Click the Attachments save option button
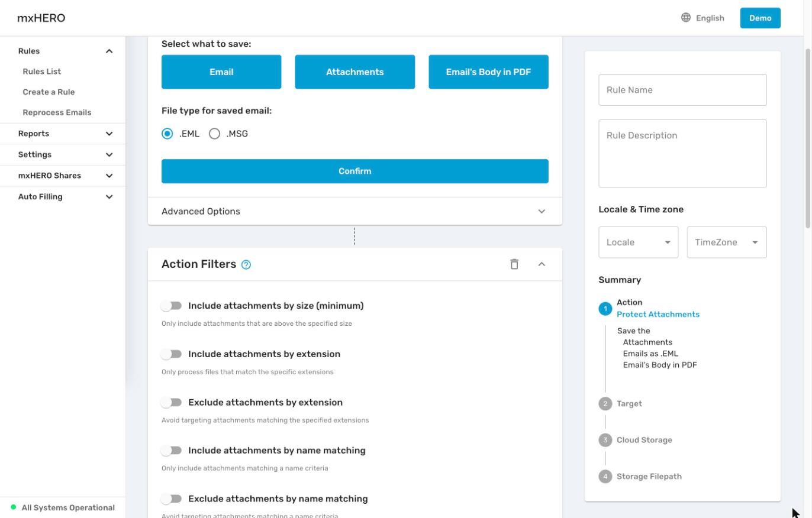This screenshot has height=518, width=812. (x=355, y=72)
